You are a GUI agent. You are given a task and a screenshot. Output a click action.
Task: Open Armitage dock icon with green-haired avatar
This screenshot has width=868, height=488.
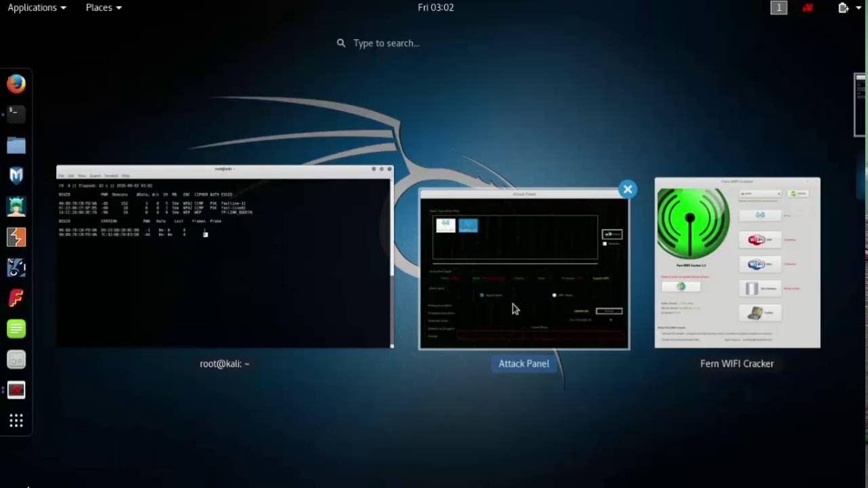16,206
